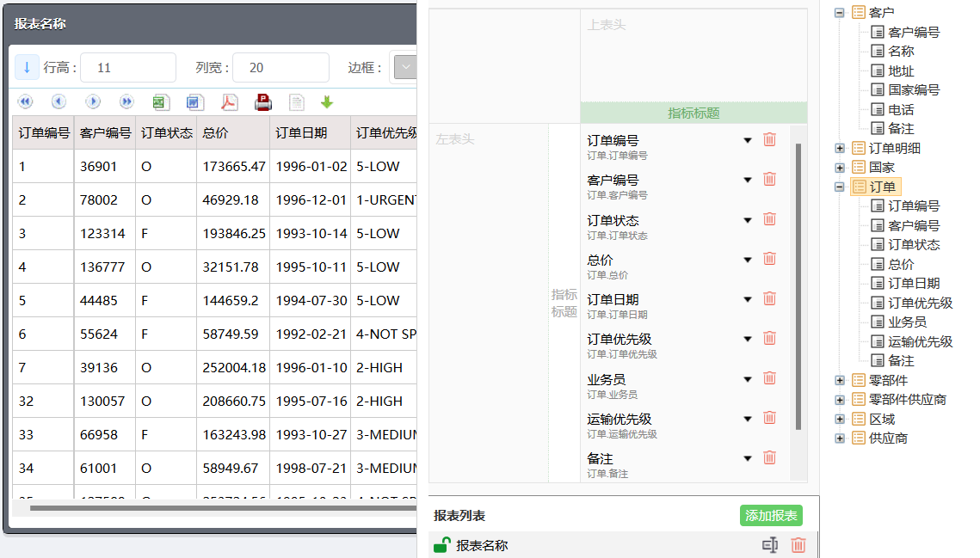Expand the 供应商 tree node
The height and width of the screenshot is (558, 980).
point(840,438)
